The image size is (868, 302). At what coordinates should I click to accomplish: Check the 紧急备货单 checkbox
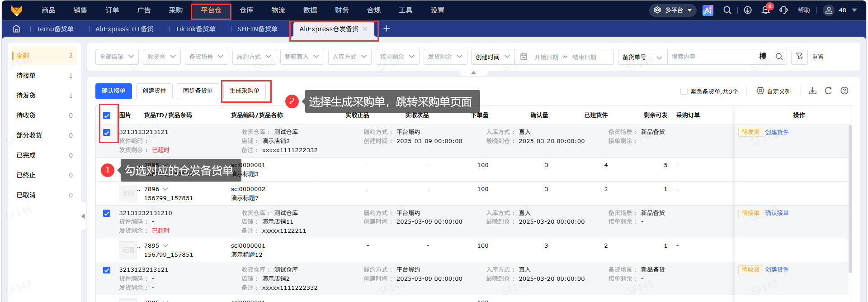[684, 91]
